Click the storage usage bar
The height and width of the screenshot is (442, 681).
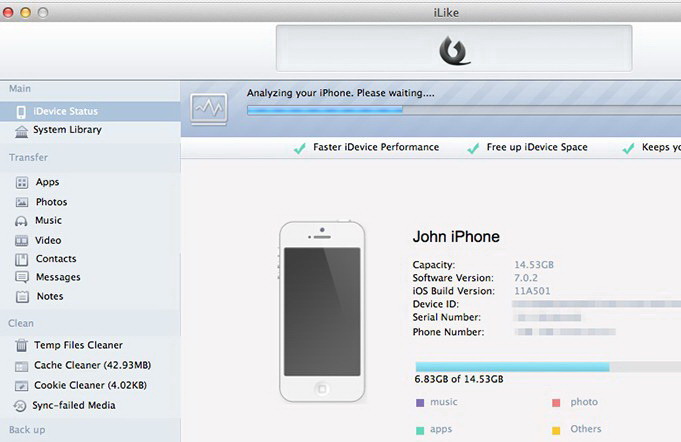(x=548, y=367)
